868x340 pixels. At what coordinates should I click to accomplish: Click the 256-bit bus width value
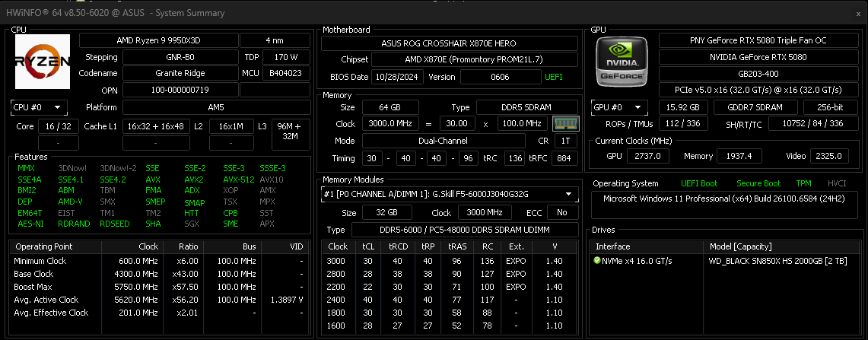click(831, 107)
